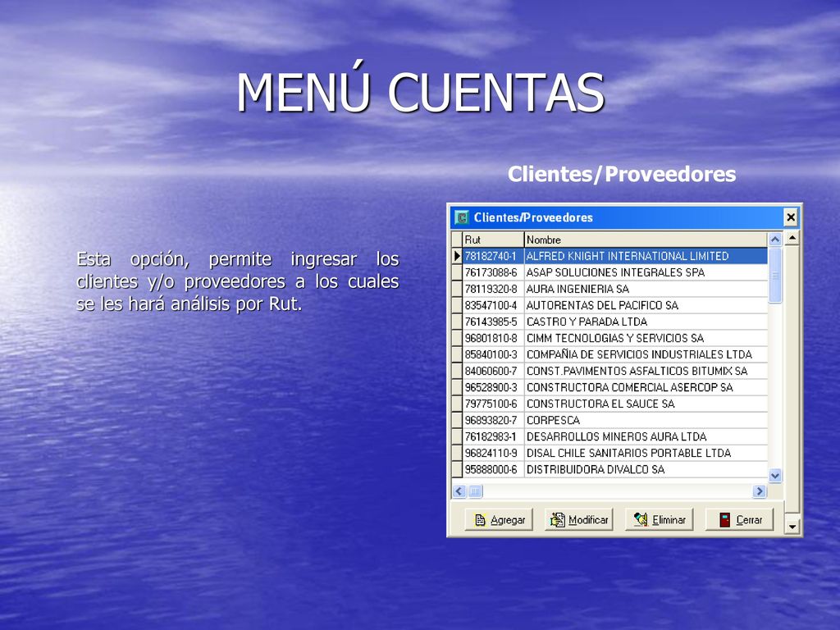The height and width of the screenshot is (630, 840).
Task: Click Rut cell 96824110-9
Action: tap(493, 453)
